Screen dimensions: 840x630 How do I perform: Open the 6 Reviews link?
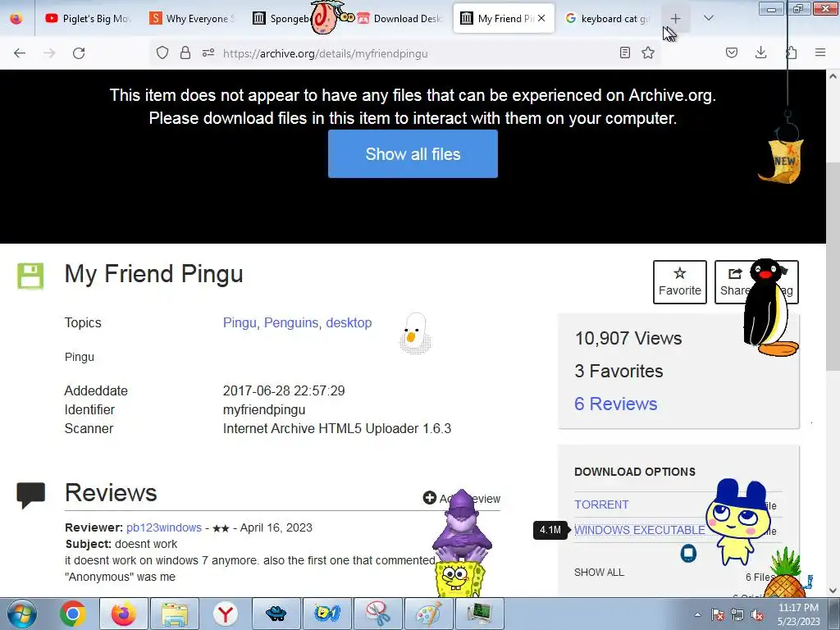click(x=615, y=404)
